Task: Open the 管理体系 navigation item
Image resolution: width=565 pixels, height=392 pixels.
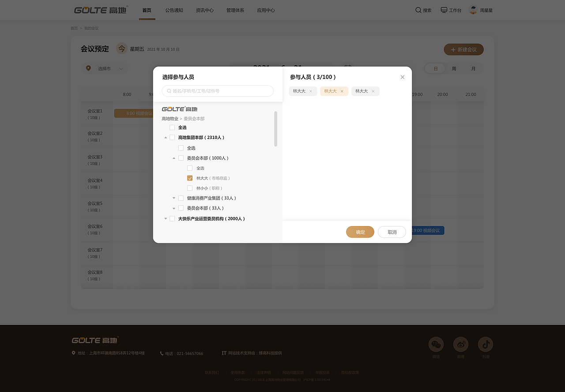Action: (x=235, y=10)
